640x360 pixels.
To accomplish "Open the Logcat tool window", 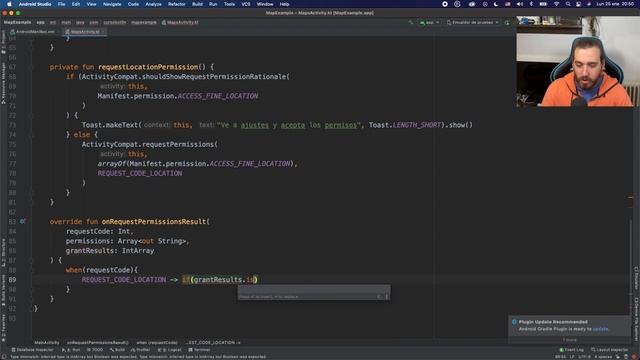I will pos(170,350).
